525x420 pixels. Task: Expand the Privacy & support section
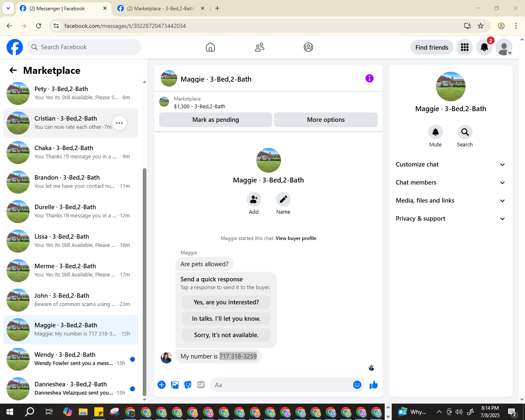pos(451,219)
